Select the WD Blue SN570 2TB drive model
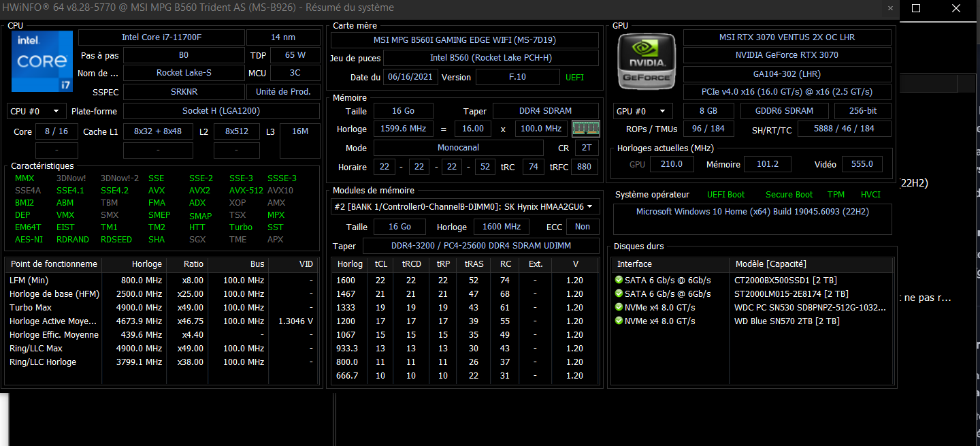 coord(787,321)
